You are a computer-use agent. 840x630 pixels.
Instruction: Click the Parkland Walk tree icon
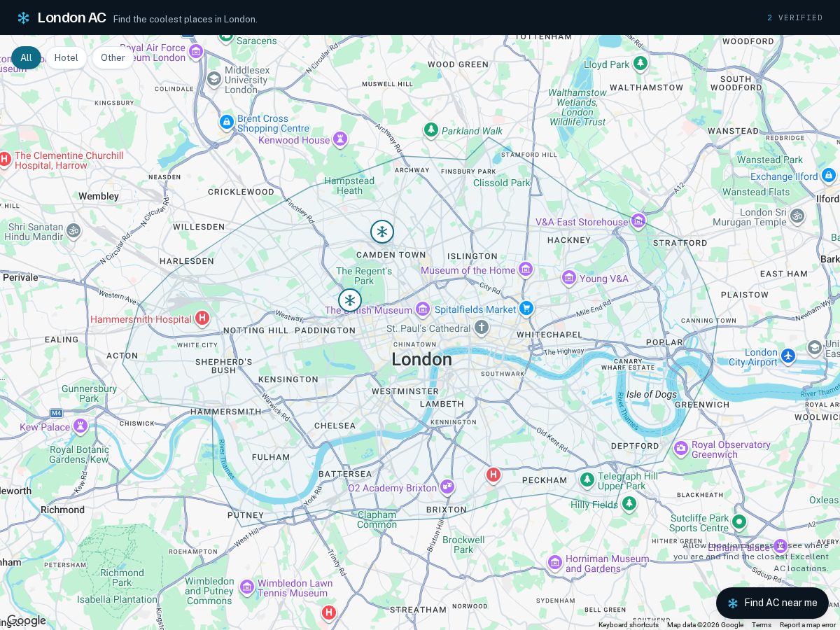pos(431,129)
